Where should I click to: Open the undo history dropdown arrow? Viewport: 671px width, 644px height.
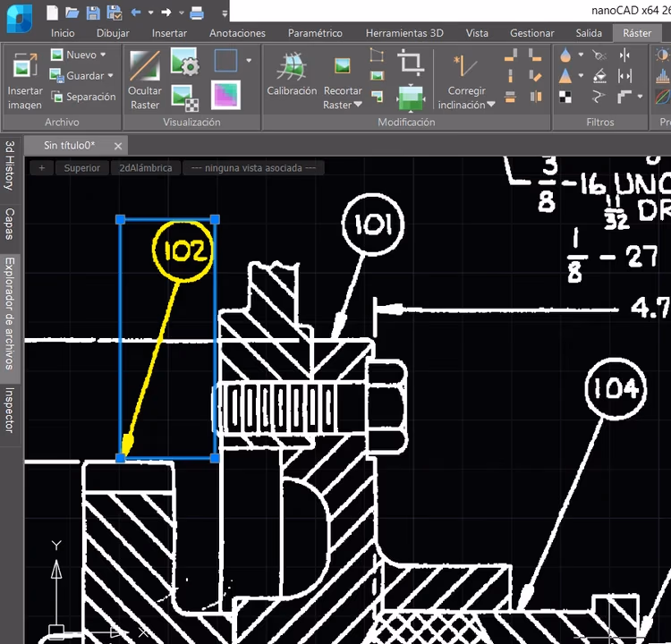tap(150, 13)
